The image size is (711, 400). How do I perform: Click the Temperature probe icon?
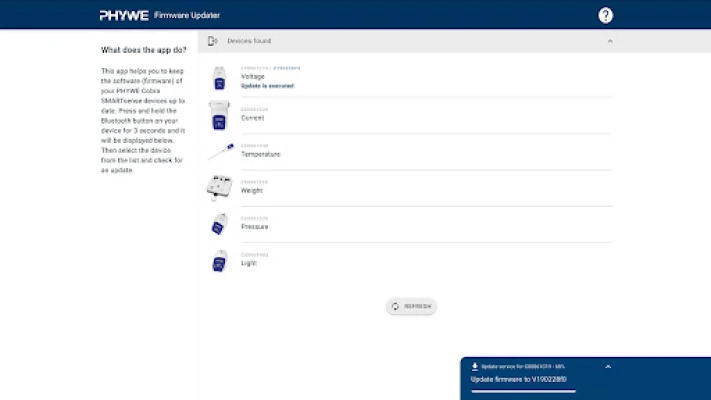click(220, 151)
